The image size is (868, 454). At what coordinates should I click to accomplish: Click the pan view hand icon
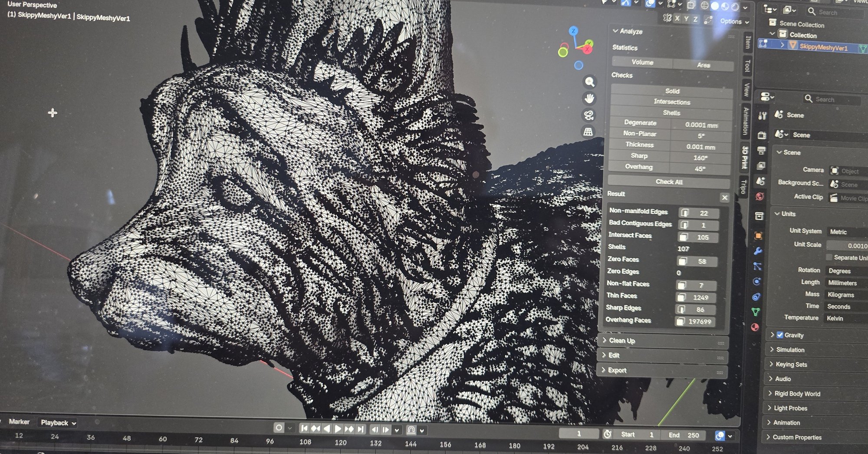589,99
